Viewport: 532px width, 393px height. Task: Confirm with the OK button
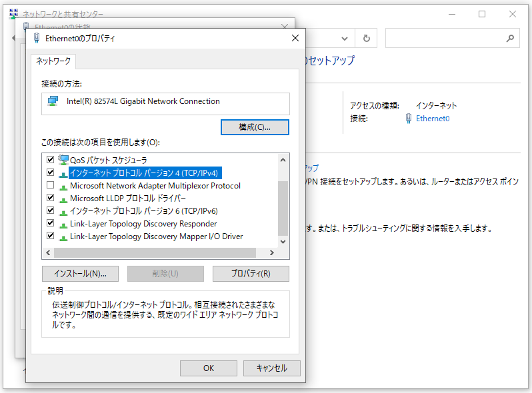pyautogui.click(x=209, y=368)
